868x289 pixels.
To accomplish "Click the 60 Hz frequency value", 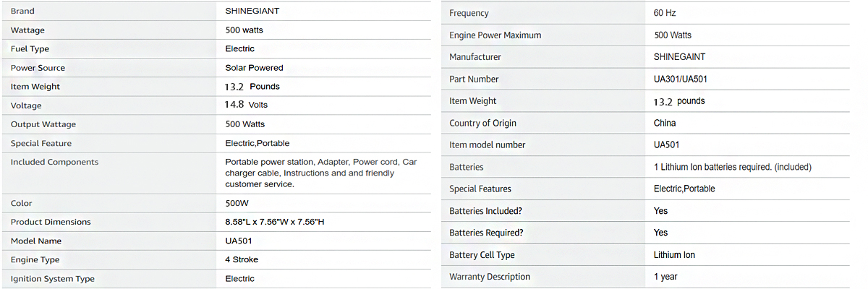I will (665, 13).
